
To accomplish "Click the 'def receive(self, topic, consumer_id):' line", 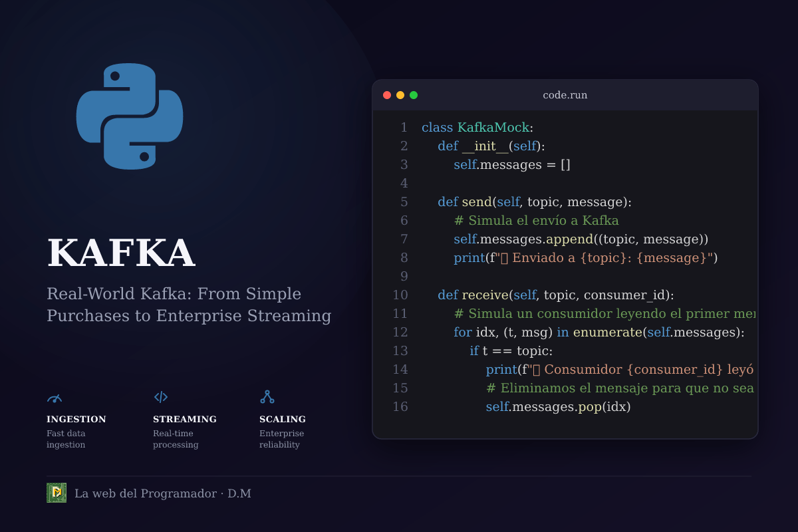I will [x=556, y=295].
